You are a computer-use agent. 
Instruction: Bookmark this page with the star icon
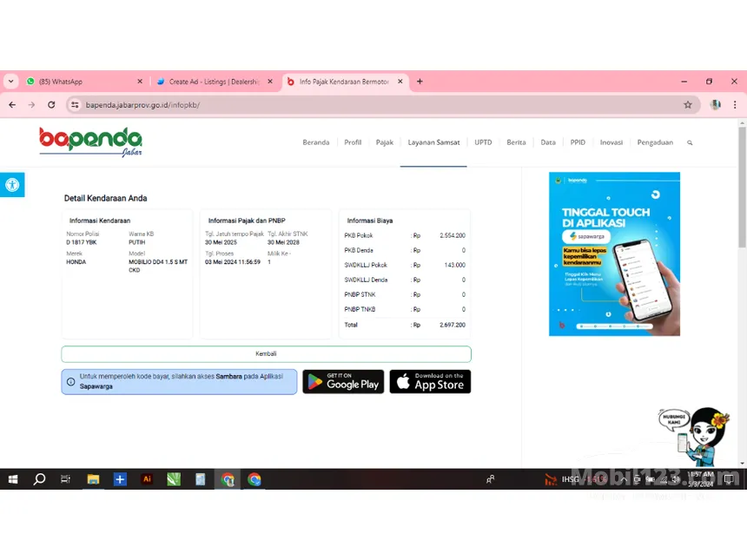point(688,105)
